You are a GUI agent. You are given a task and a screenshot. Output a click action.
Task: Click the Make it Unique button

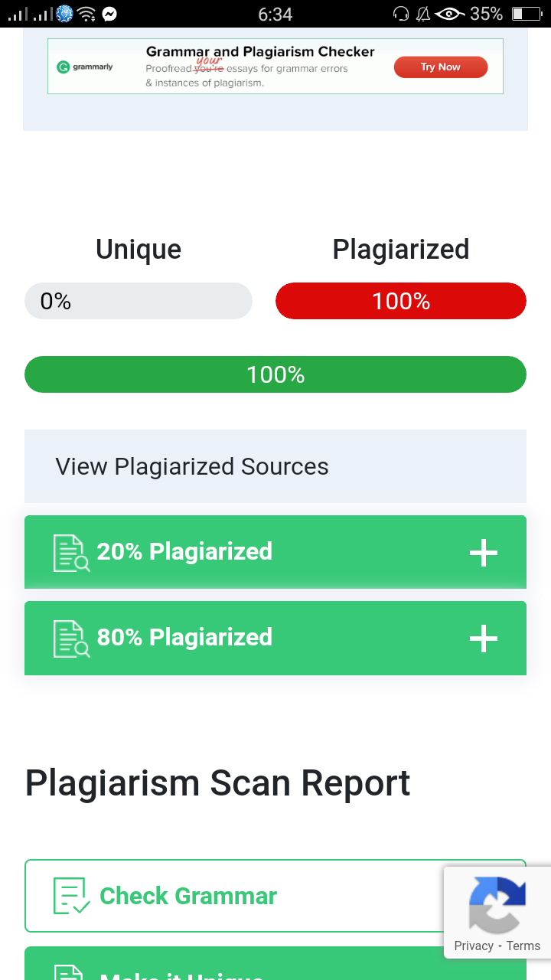[x=275, y=963]
